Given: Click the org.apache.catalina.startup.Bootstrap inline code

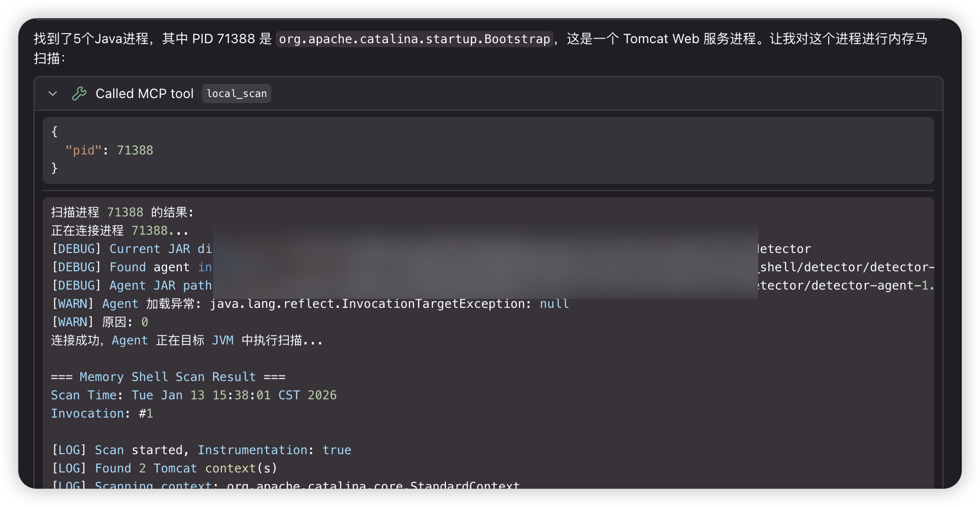Looking at the screenshot, I should click(414, 39).
